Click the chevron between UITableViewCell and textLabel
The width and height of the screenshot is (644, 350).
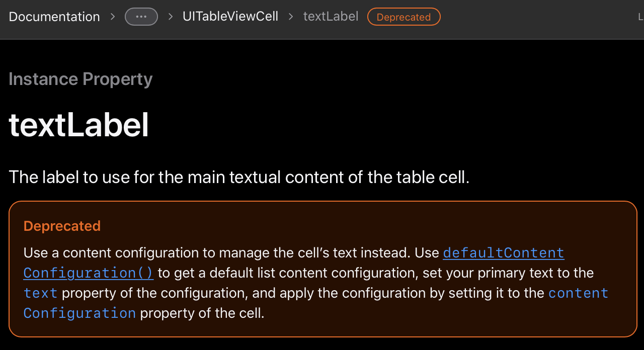coord(290,16)
